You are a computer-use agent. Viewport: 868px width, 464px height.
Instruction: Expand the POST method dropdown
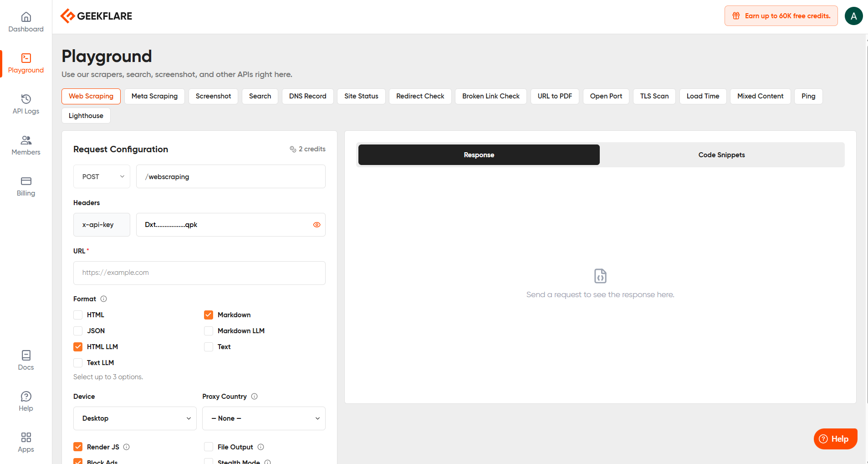point(102,176)
